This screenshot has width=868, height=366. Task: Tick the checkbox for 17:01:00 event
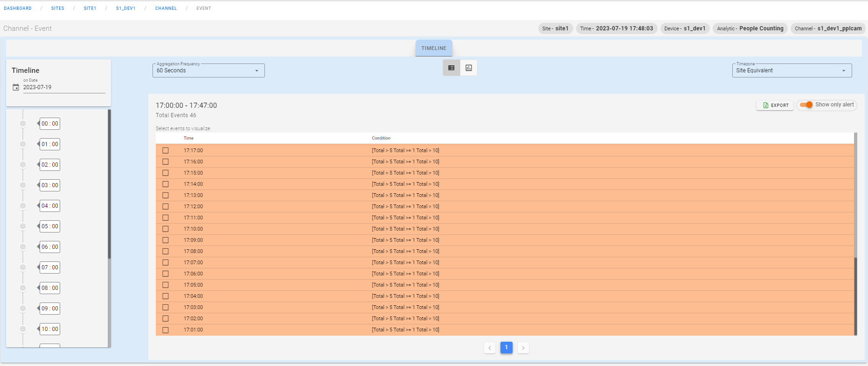pos(166,330)
